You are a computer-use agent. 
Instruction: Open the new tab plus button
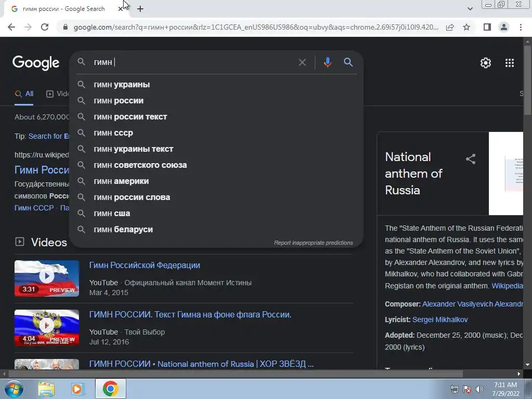click(140, 9)
